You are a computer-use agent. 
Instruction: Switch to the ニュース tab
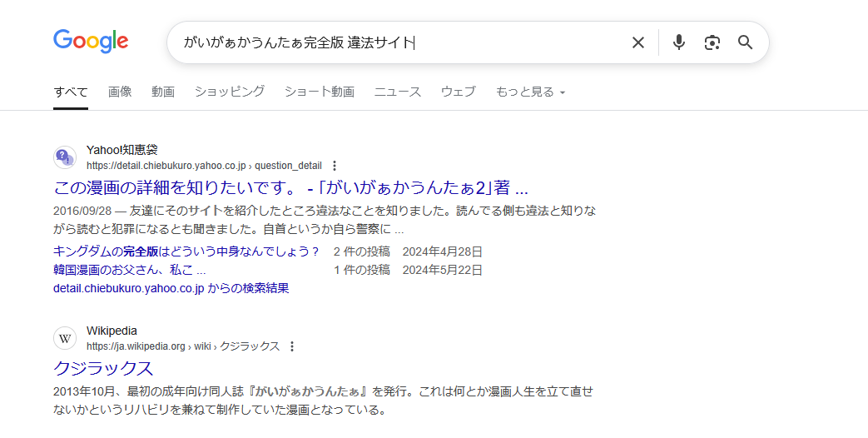pos(398,92)
